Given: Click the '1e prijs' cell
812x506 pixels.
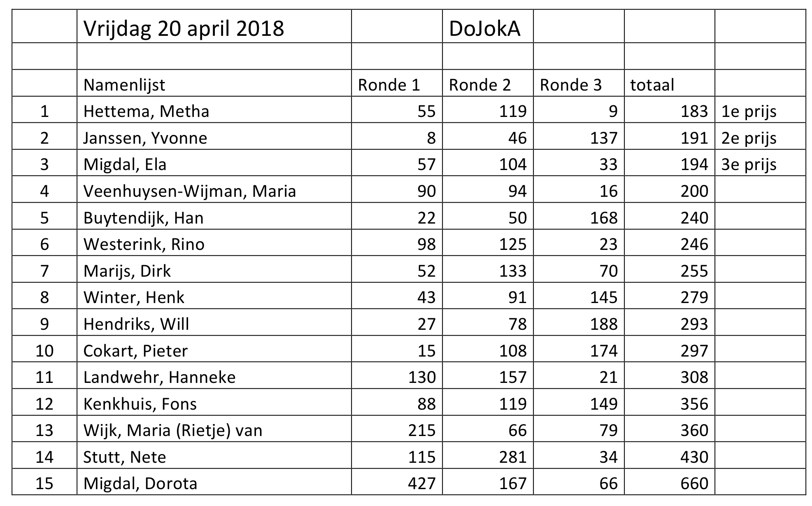Looking at the screenshot, I should click(x=760, y=110).
